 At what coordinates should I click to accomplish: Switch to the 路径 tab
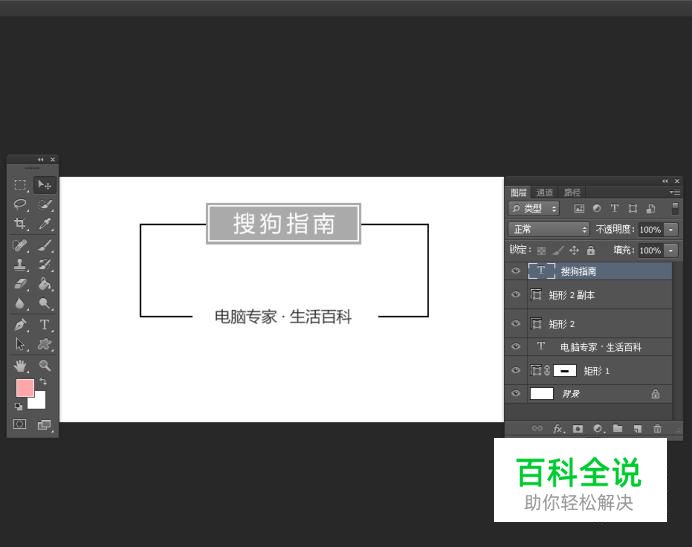pos(572,192)
